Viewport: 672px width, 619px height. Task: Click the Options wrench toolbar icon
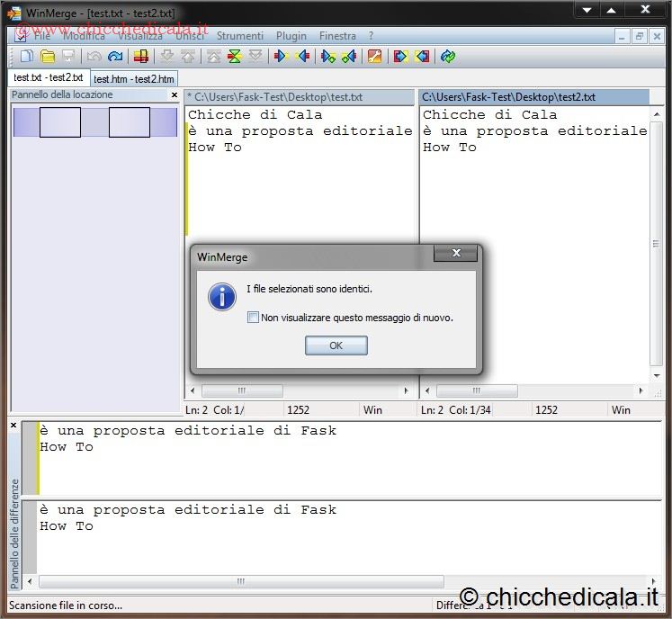(x=375, y=57)
